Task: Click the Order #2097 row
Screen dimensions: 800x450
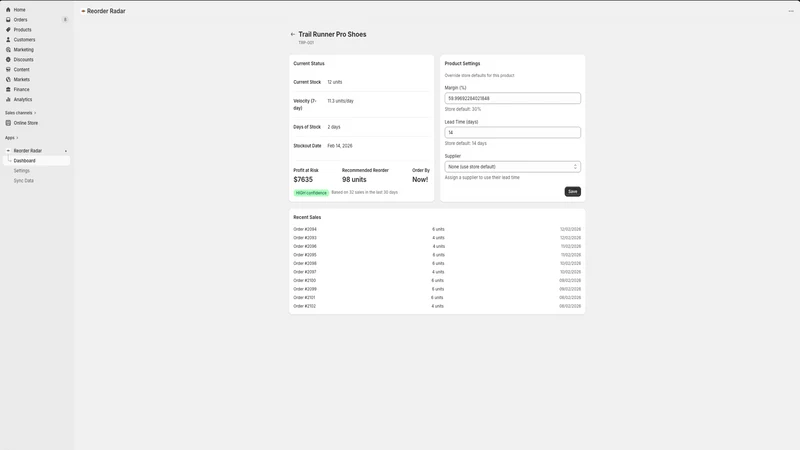Action: [x=437, y=272]
